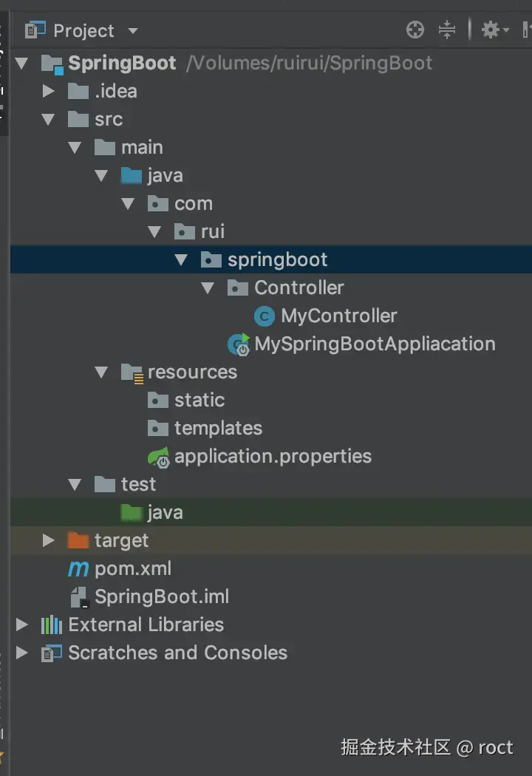This screenshot has width=532, height=776.
Task: Select the main folder name
Action: click(x=142, y=148)
